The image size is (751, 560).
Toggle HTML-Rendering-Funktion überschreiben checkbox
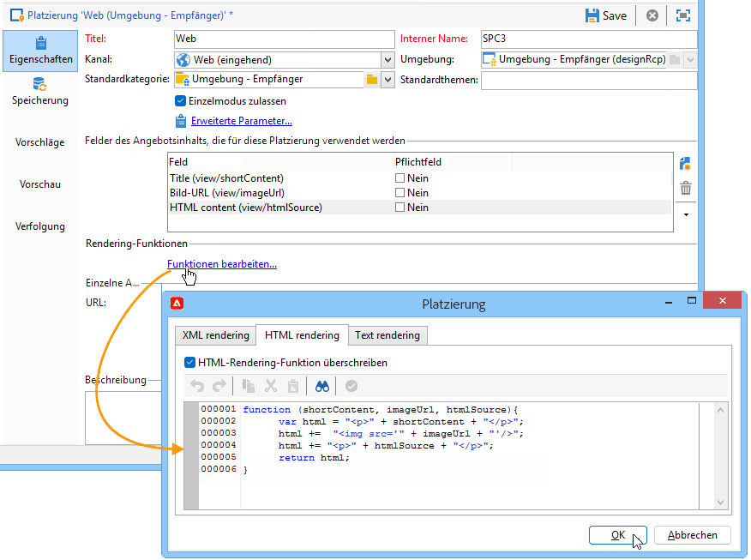(190, 363)
